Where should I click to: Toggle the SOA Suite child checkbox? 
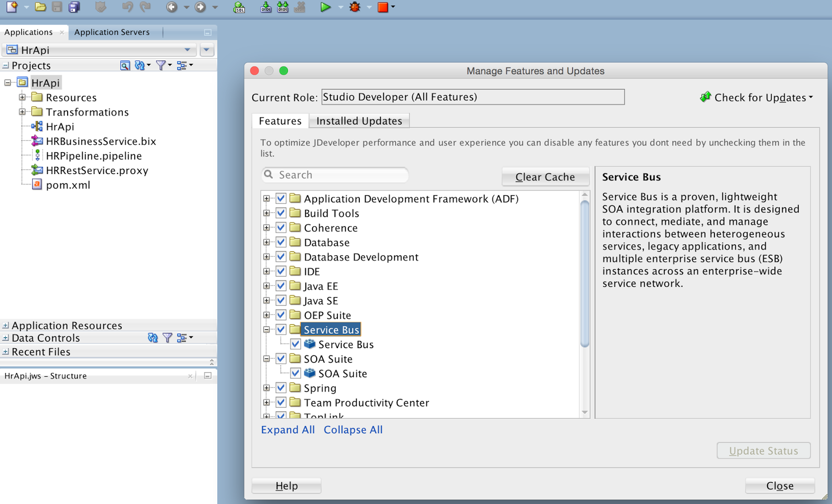tap(296, 373)
